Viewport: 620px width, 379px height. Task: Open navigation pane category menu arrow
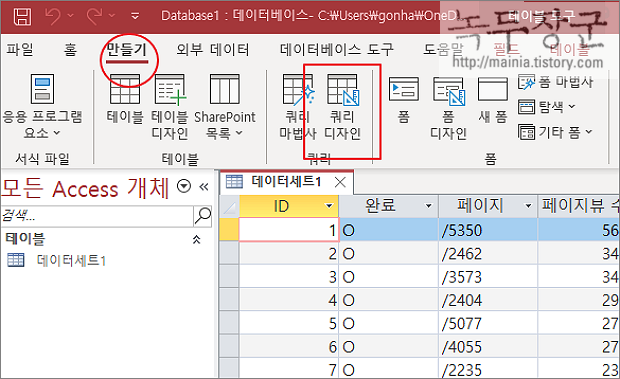pos(184,186)
